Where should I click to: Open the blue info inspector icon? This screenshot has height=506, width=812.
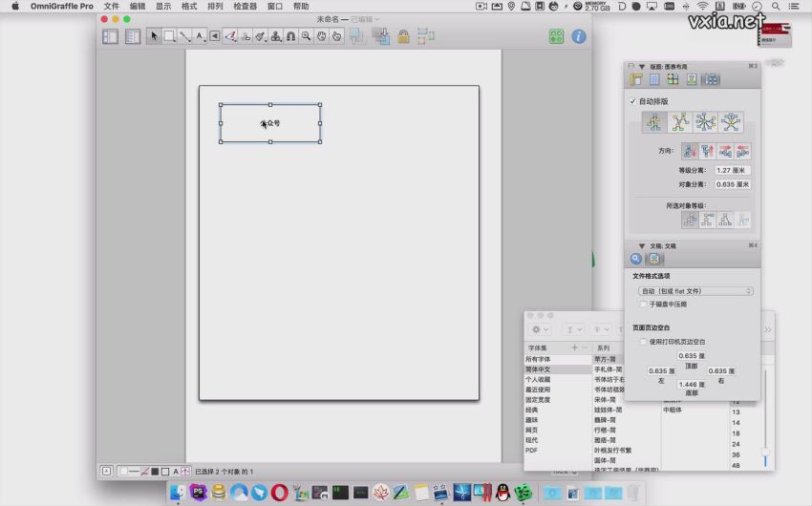click(x=579, y=36)
